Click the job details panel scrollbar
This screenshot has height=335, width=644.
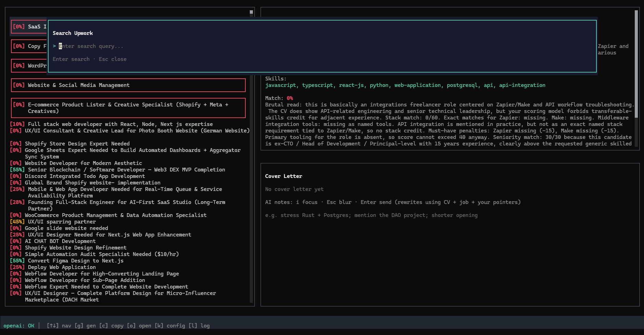[636, 63]
